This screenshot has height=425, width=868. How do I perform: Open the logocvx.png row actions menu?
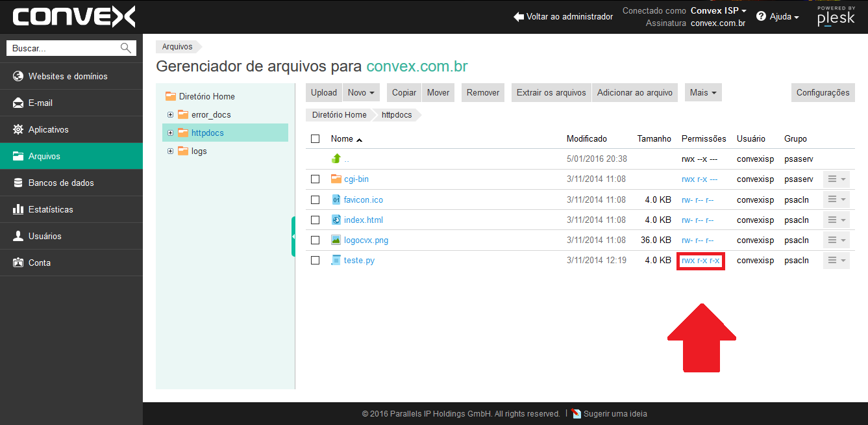coord(836,240)
